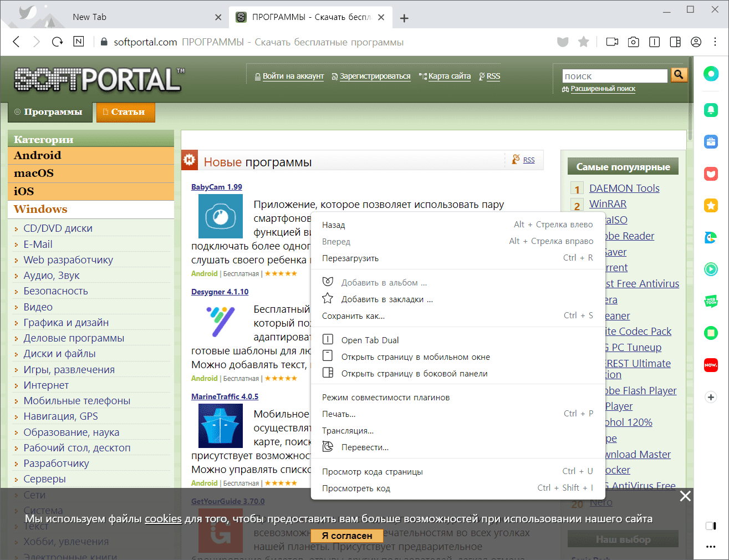Select Open Tab Dual menu entry
729x560 pixels.
pos(457,340)
